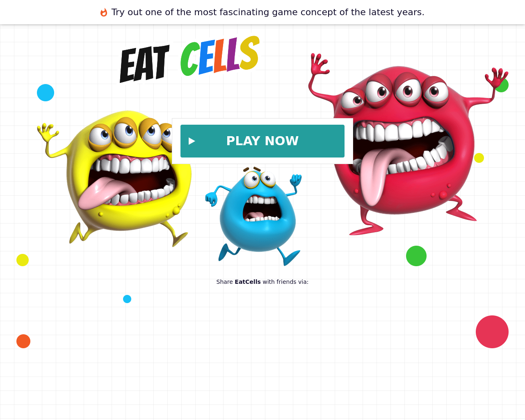
Task: Click the PLAY NOW button
Action: pos(262,141)
